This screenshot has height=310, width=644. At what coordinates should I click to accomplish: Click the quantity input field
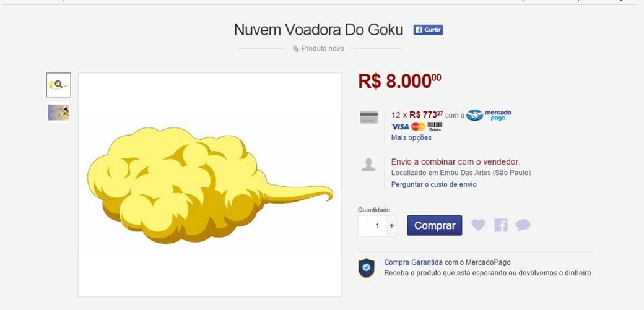click(377, 226)
